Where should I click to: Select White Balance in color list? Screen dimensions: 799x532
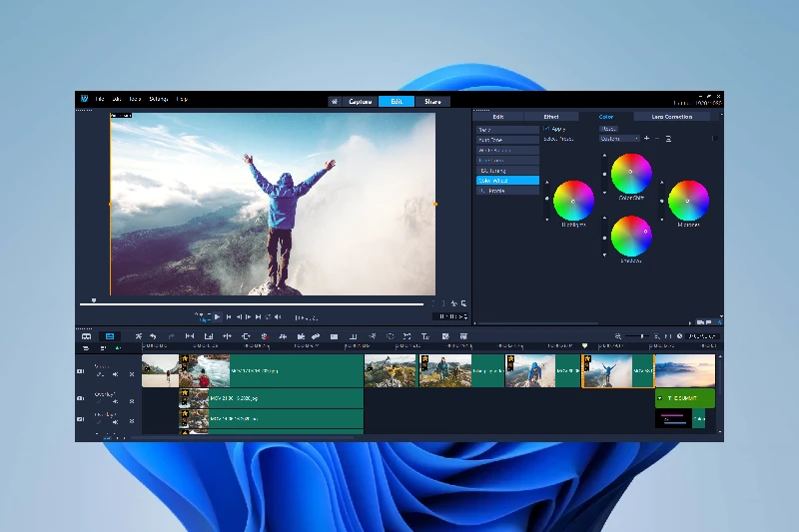coord(507,150)
